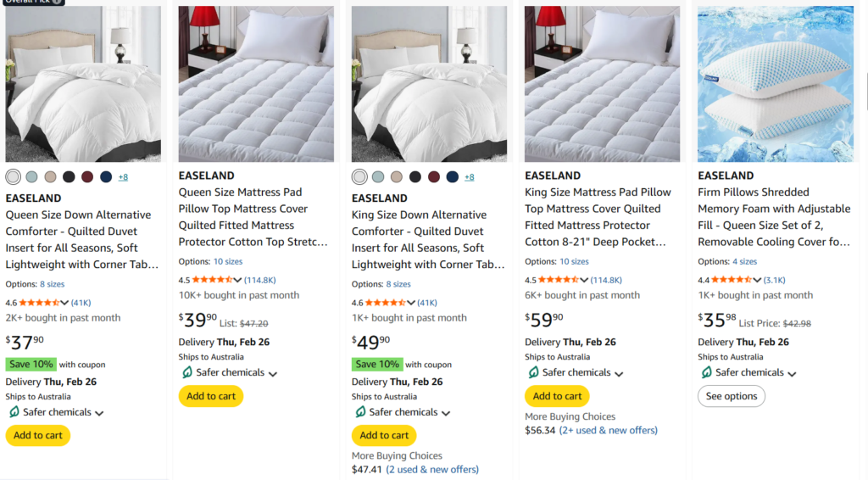Add the $59.90 King Mattress Pad to cart
868x480 pixels.
[x=557, y=396]
